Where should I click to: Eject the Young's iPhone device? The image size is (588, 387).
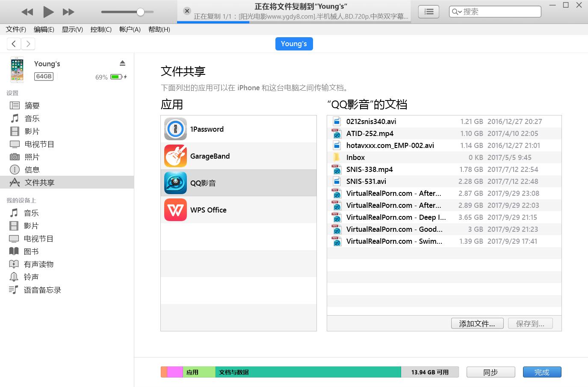[x=123, y=62]
